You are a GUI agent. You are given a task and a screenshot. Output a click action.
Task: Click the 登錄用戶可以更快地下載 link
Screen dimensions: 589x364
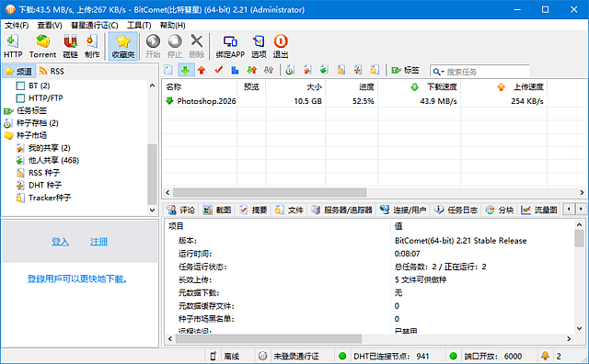pos(77,279)
